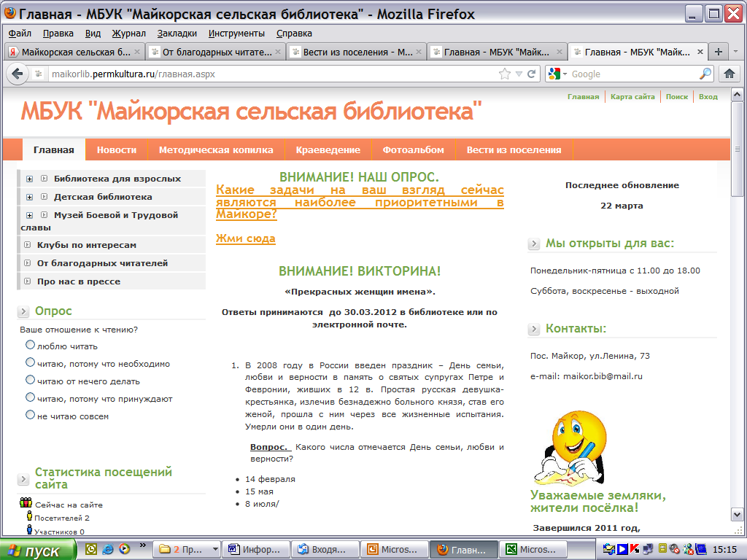Open Internet Explorer from quick launch
The image size is (747, 560).
pyautogui.click(x=108, y=549)
